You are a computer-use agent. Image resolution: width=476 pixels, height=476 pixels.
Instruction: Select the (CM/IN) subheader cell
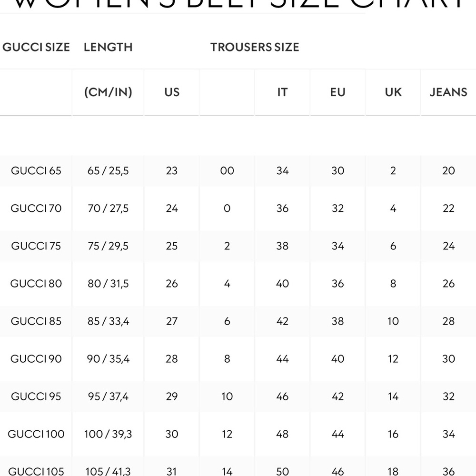point(108,92)
